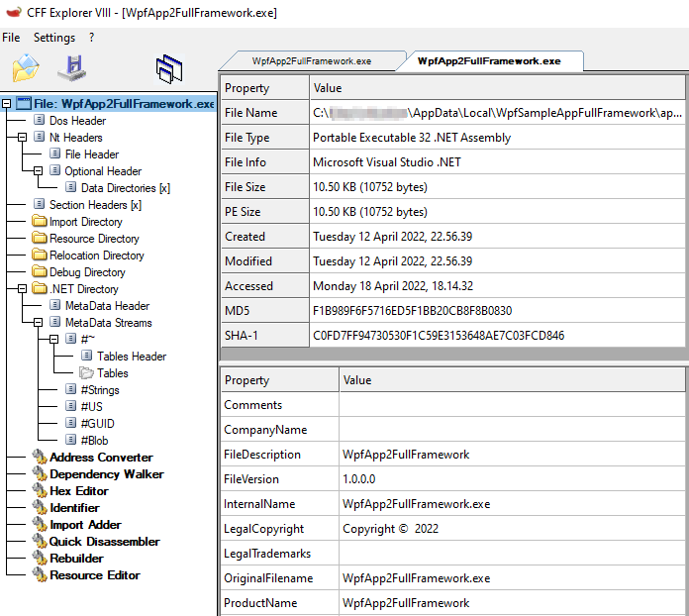Open the Settings menu
This screenshot has height=616, width=689.
point(53,38)
